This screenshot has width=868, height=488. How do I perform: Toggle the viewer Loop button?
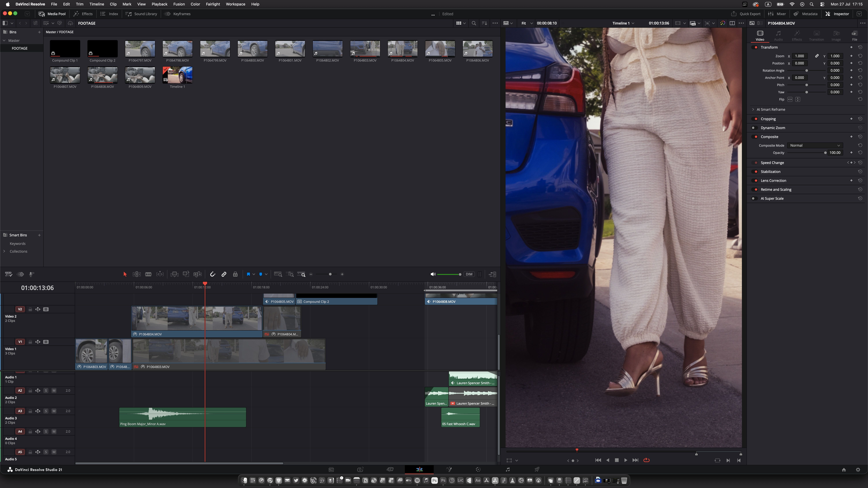pyautogui.click(x=646, y=460)
